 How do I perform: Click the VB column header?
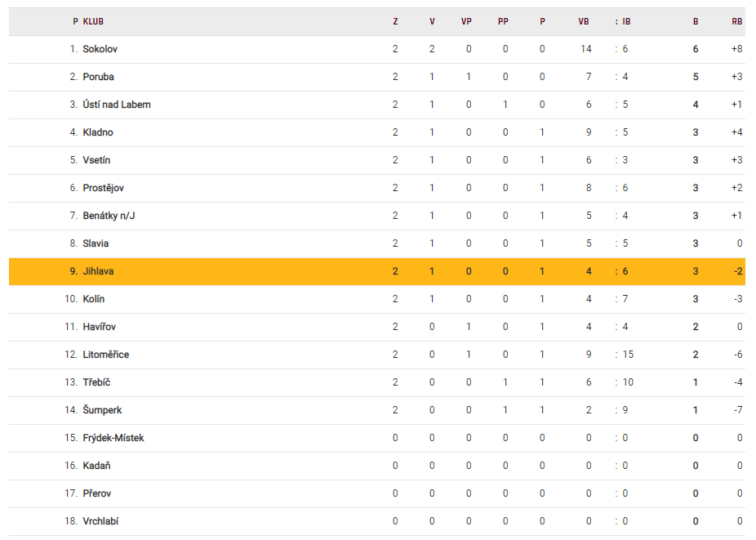583,21
